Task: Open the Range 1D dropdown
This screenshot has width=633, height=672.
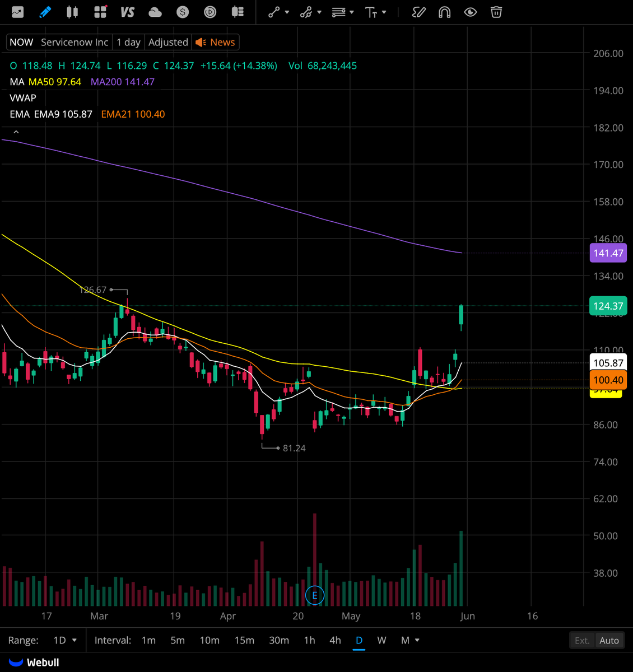Action: coord(65,640)
